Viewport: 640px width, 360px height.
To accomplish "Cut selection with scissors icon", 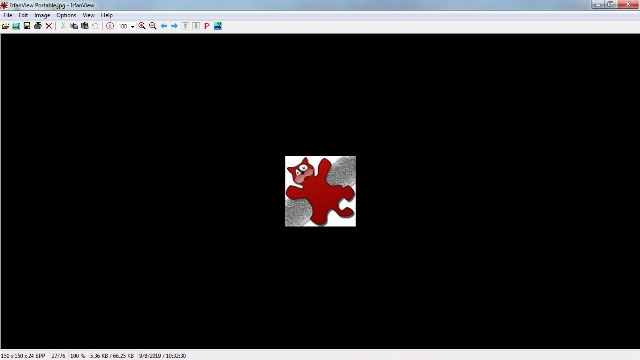I will [63, 26].
